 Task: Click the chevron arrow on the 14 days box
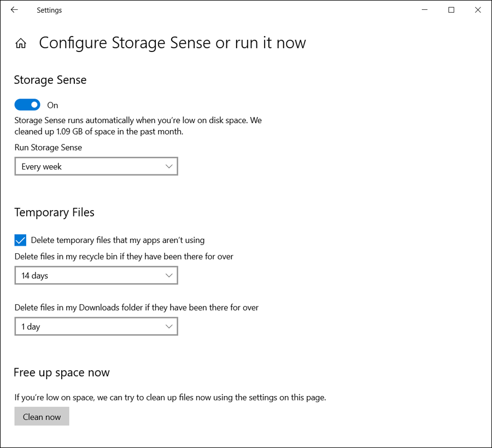169,276
